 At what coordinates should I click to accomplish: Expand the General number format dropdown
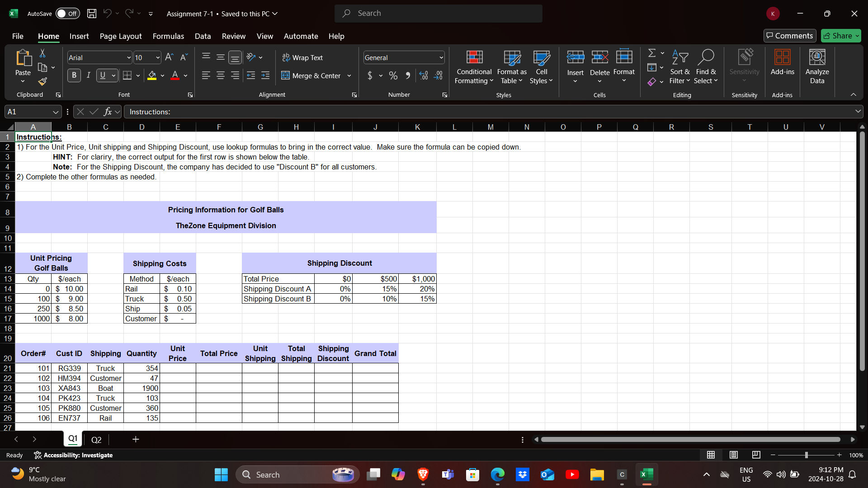click(x=441, y=58)
